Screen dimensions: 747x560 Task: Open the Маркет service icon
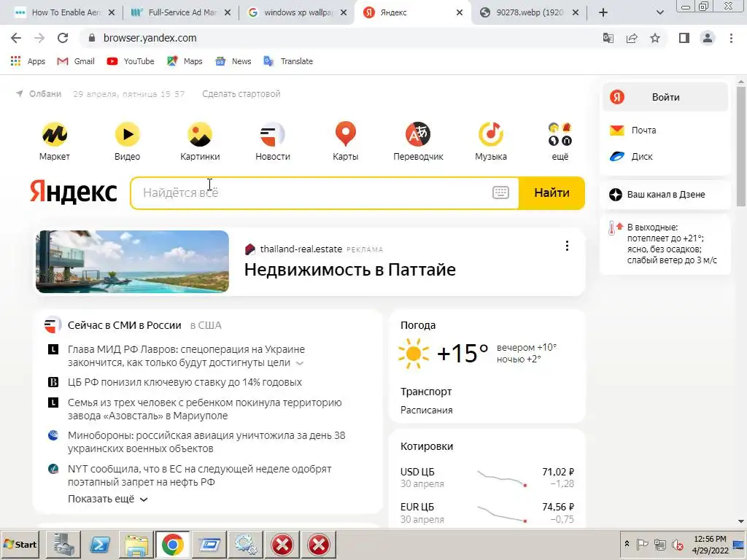pos(54,141)
